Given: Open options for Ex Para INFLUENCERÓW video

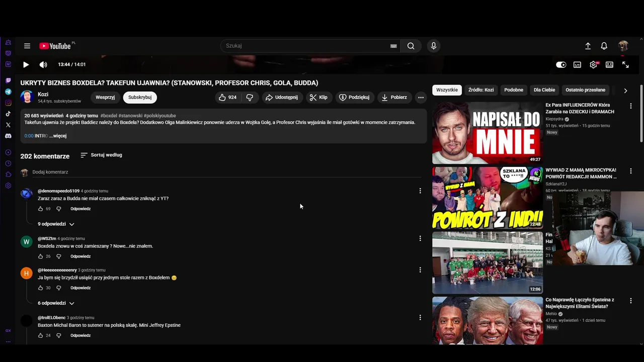Looking at the screenshot, I should tap(630, 106).
